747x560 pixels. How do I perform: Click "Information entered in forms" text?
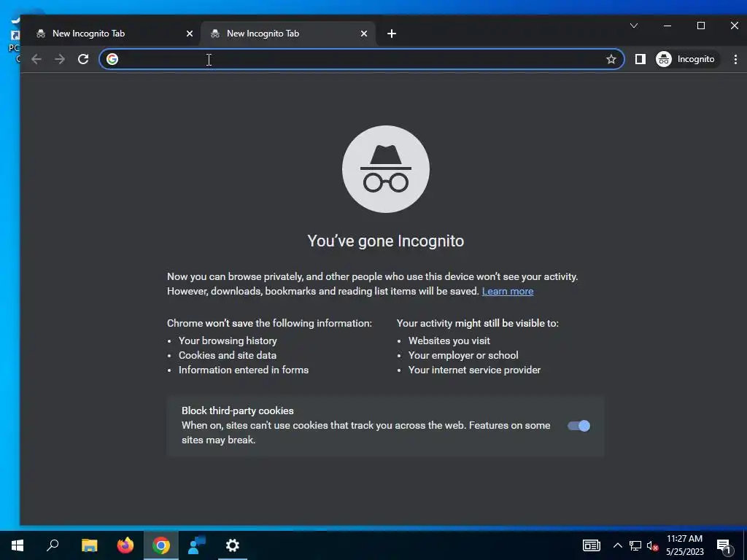click(244, 370)
